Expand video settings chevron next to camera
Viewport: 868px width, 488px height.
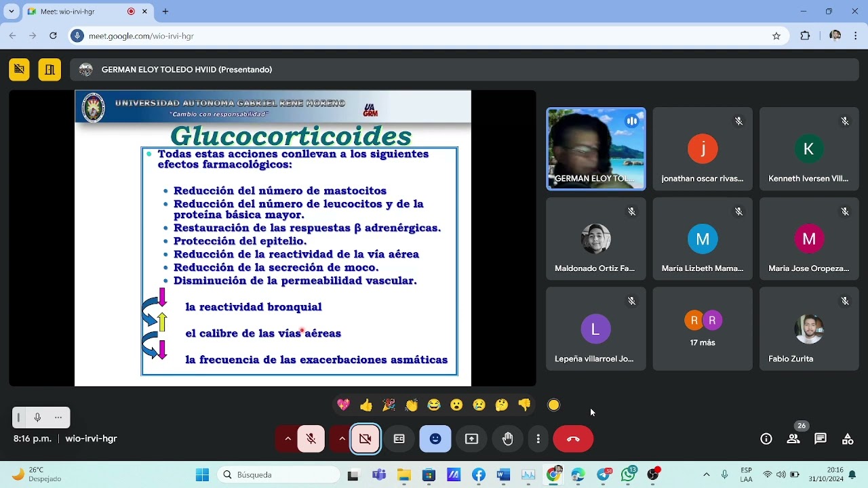(x=342, y=439)
